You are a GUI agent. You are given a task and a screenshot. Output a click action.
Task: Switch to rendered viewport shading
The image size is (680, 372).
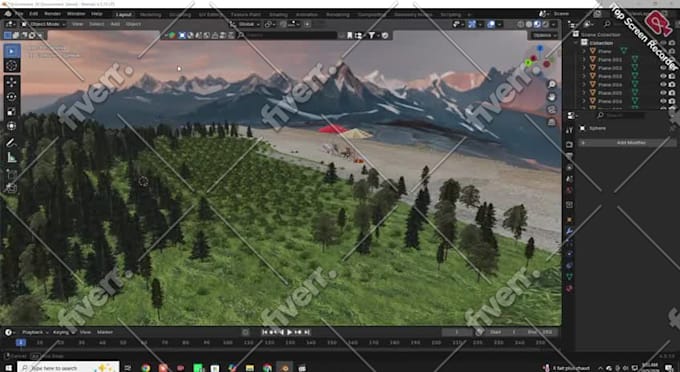546,25
